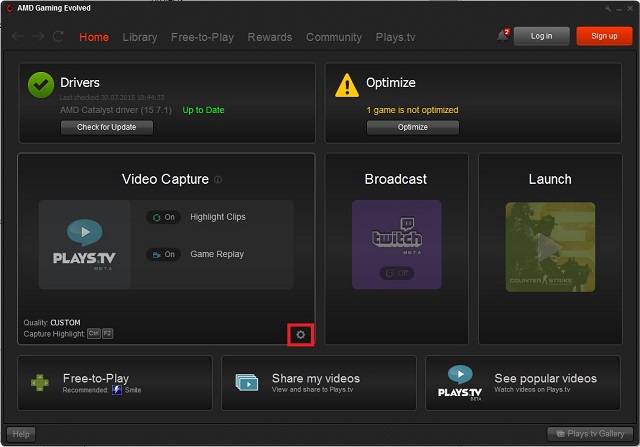Click the Broadcast heading
The height and width of the screenshot is (447, 640).
coord(396,179)
